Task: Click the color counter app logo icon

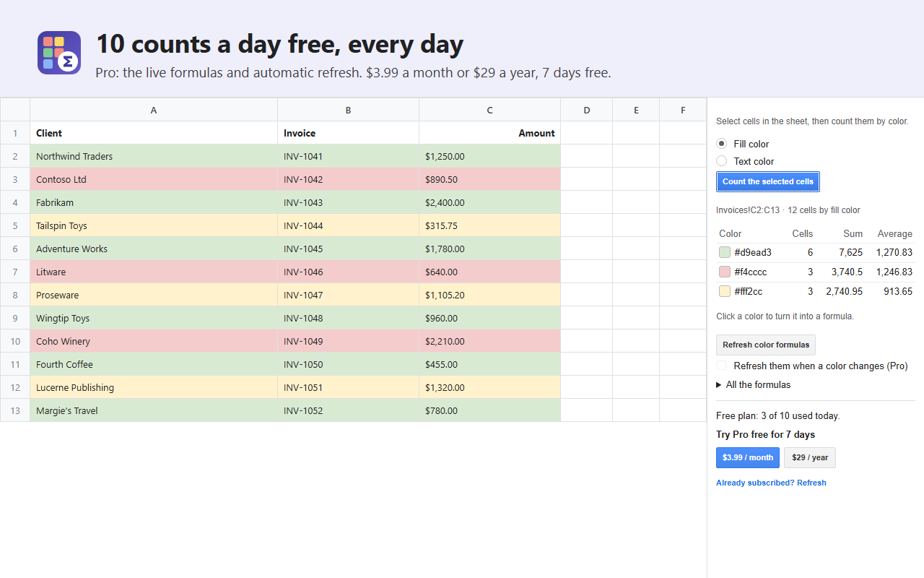Action: pyautogui.click(x=59, y=53)
